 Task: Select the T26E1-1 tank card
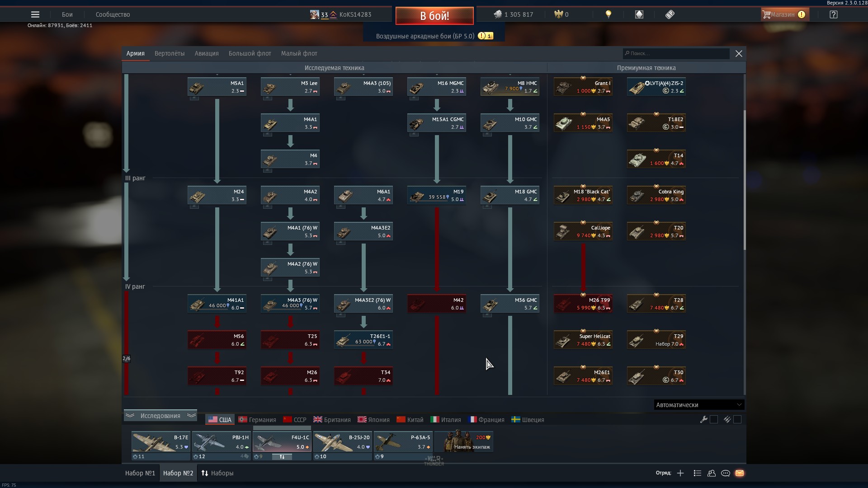coord(363,340)
